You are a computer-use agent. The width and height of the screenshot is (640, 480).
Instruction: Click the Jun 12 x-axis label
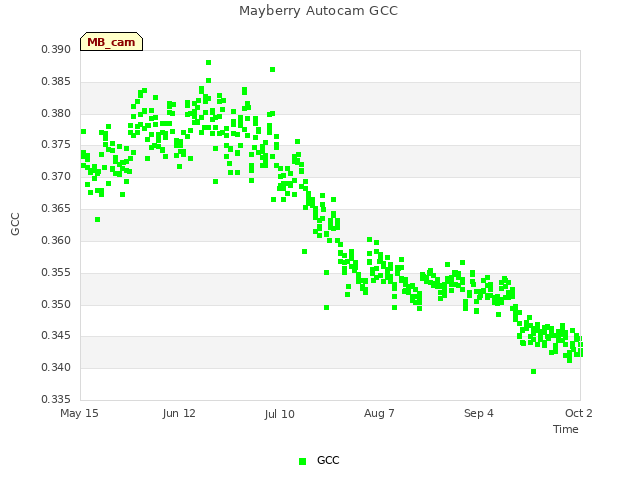179,413
